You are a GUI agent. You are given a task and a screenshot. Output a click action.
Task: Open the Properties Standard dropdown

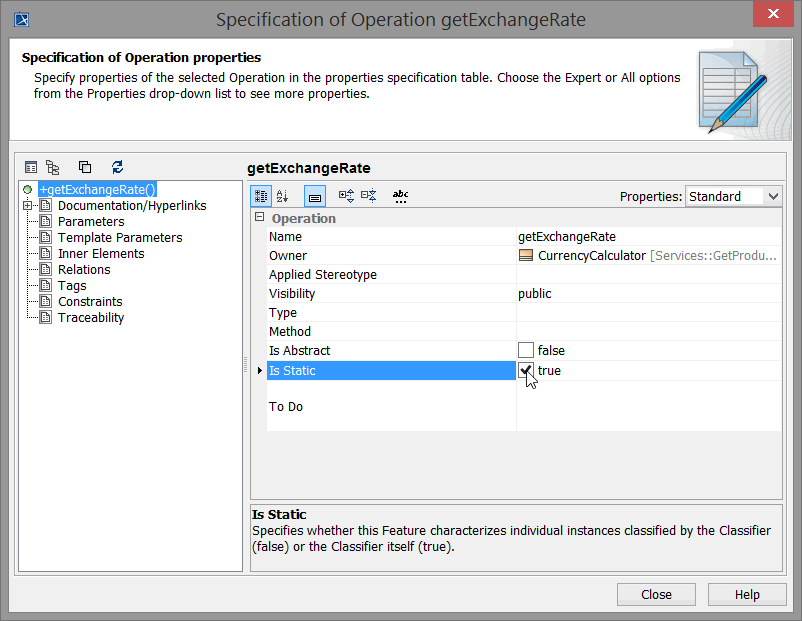coord(733,196)
